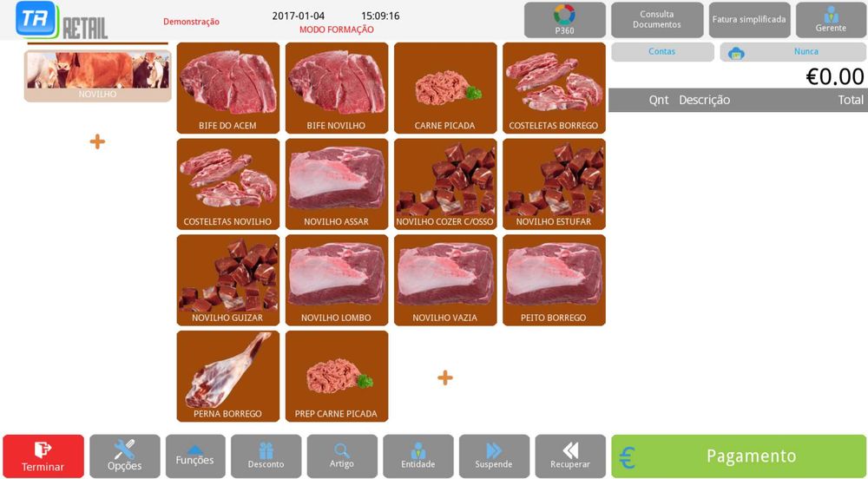Add a new product with the grid plus
Viewport: 868px width, 479px height.
(x=445, y=377)
